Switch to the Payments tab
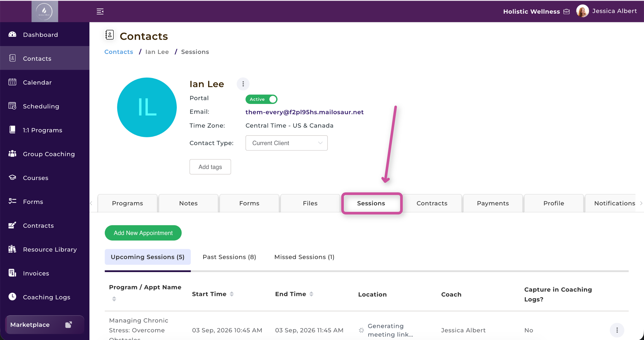The height and width of the screenshot is (340, 644). (493, 203)
